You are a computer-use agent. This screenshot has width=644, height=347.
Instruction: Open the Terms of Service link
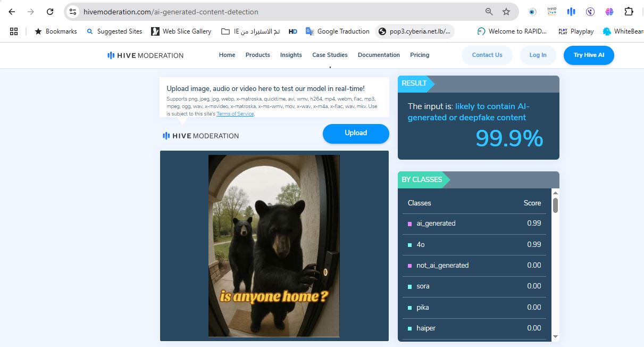[x=235, y=114]
